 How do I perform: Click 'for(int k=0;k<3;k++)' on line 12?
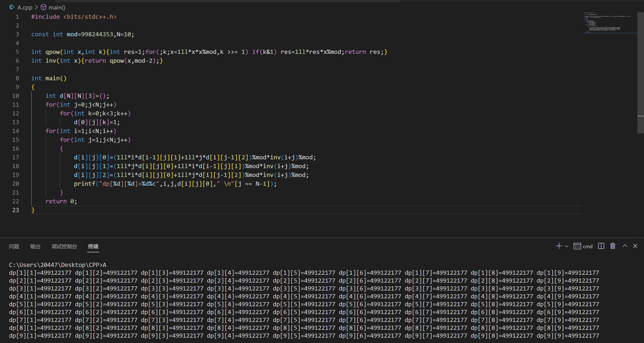[95, 113]
